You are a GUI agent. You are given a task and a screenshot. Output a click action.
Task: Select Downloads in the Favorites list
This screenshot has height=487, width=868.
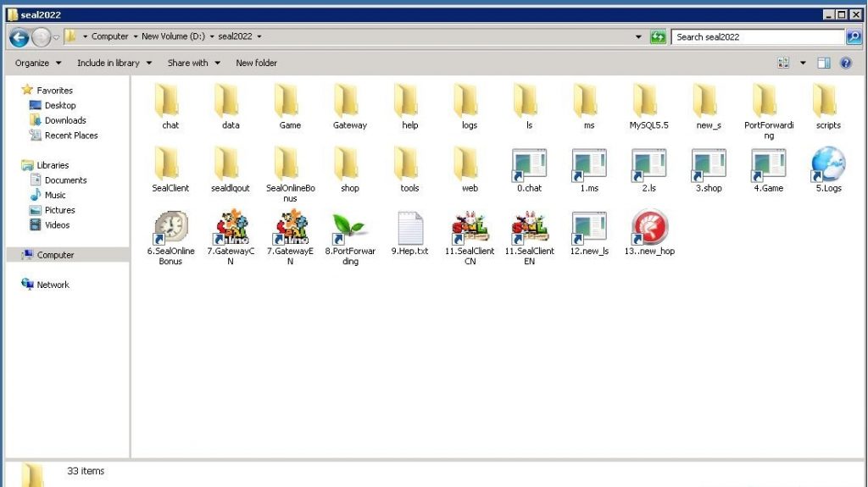[x=64, y=120]
